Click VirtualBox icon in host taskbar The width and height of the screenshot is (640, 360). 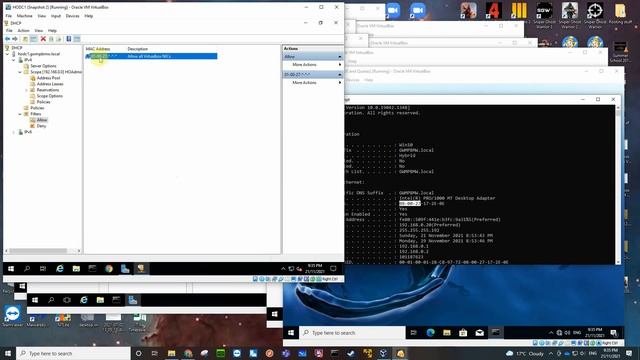coord(383,353)
